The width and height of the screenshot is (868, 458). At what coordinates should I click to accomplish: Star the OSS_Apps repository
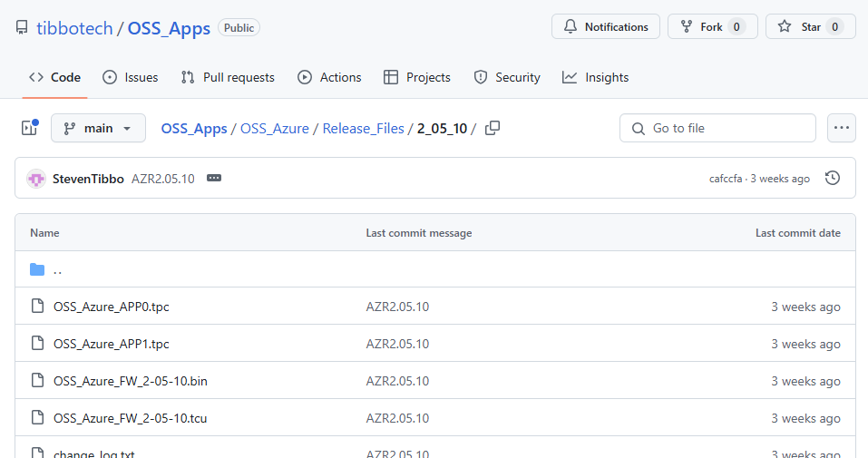[x=810, y=27]
